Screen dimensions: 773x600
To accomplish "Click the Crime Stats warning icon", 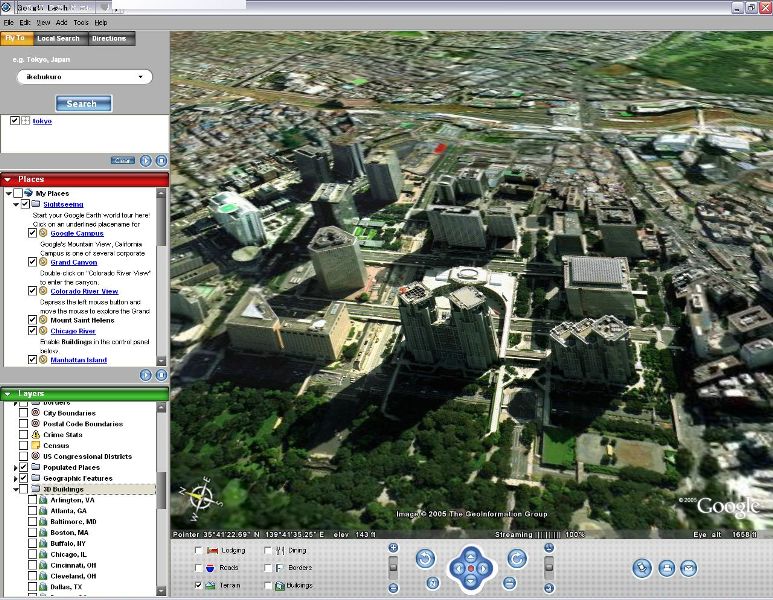I will tap(35, 434).
